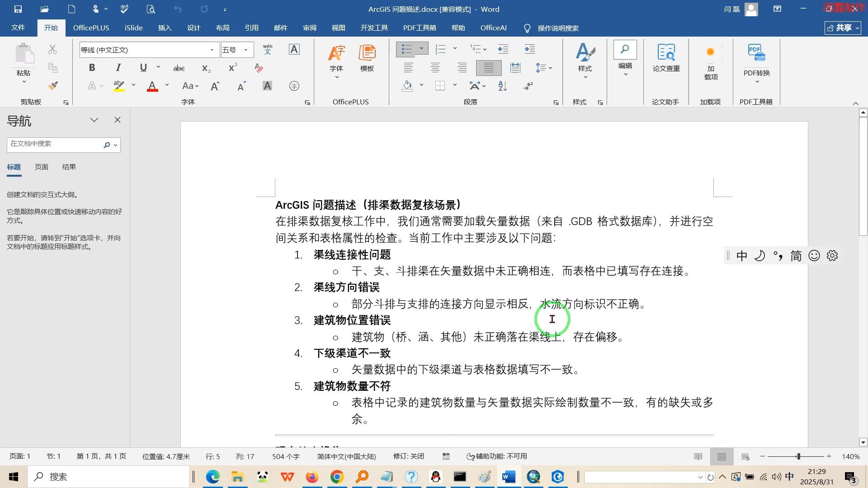Open phonetic guide wén icon
This screenshot has width=868, height=488.
[268, 49]
